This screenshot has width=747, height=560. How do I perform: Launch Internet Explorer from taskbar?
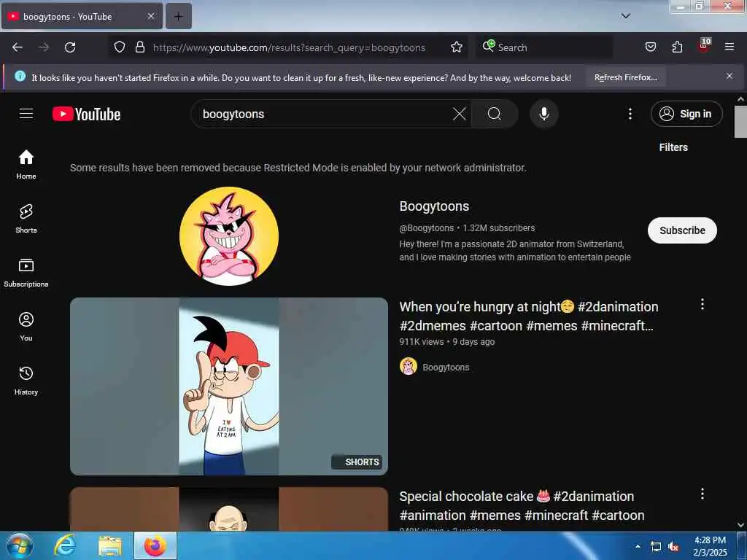(x=64, y=545)
